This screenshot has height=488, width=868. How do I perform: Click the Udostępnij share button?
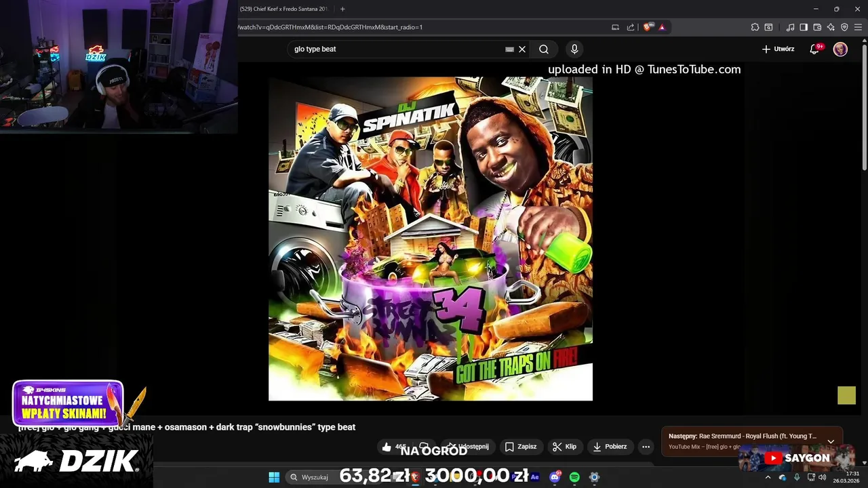(467, 447)
